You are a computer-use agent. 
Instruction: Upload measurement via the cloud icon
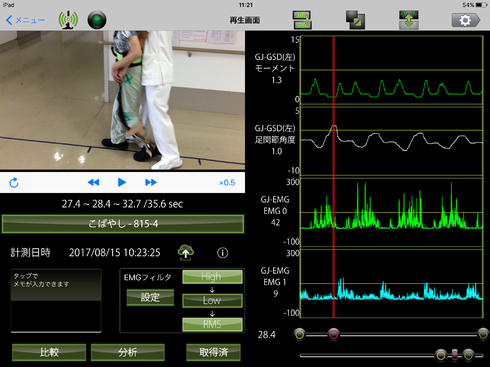[186, 252]
